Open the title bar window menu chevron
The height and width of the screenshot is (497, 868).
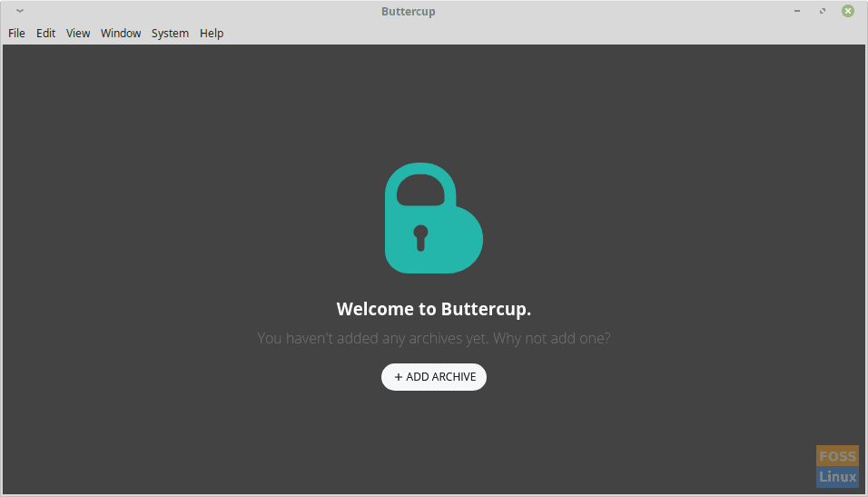tap(20, 11)
